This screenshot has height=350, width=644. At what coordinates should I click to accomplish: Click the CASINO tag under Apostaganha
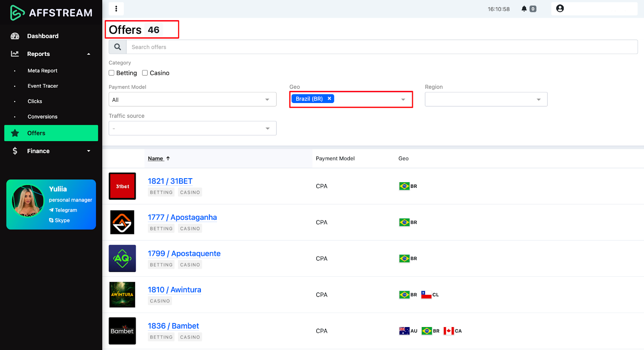[x=190, y=229]
